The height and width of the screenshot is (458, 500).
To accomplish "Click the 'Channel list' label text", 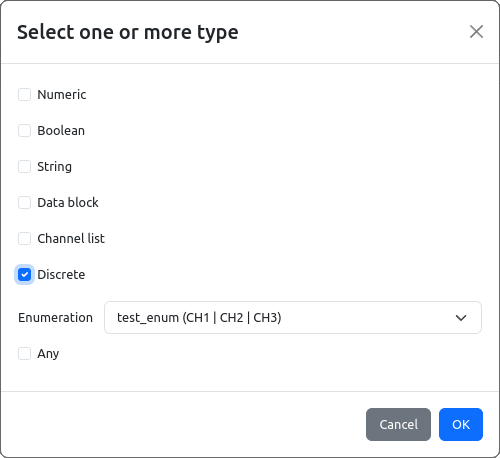I will (x=71, y=239).
